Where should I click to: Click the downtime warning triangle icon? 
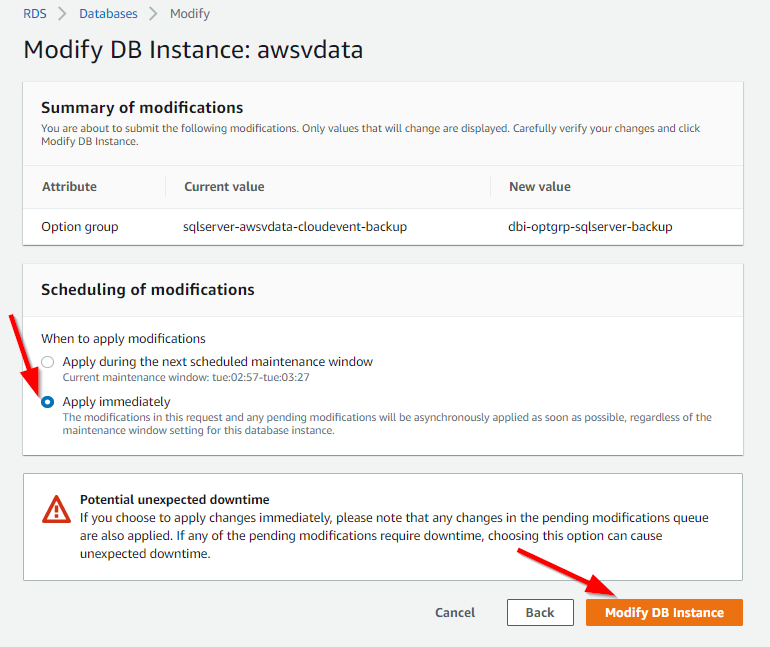coord(56,509)
